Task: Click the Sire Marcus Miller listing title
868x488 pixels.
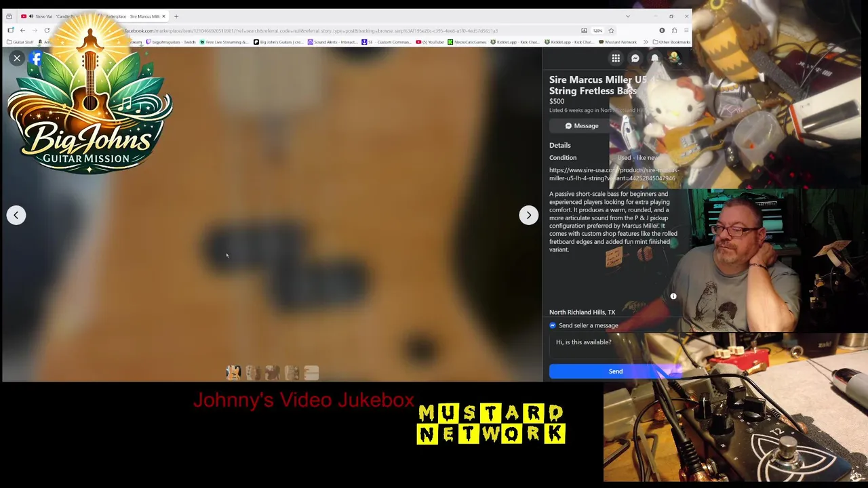Action: 598,85
